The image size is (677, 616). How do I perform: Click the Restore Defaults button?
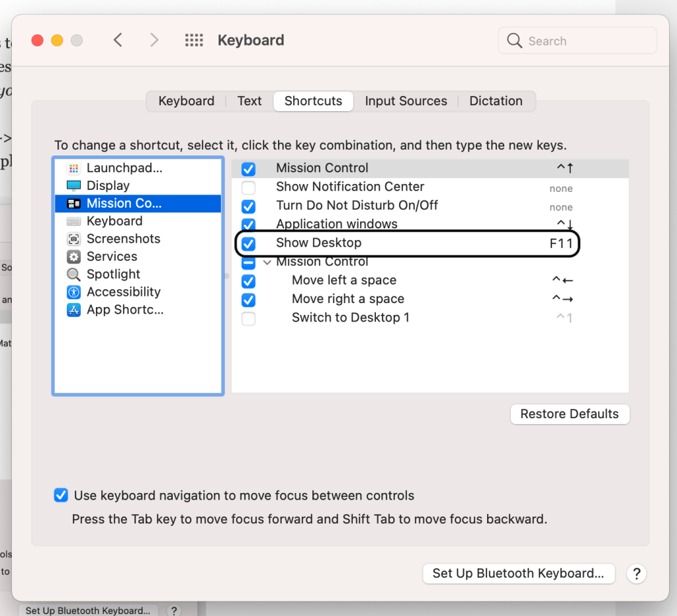pyautogui.click(x=569, y=414)
